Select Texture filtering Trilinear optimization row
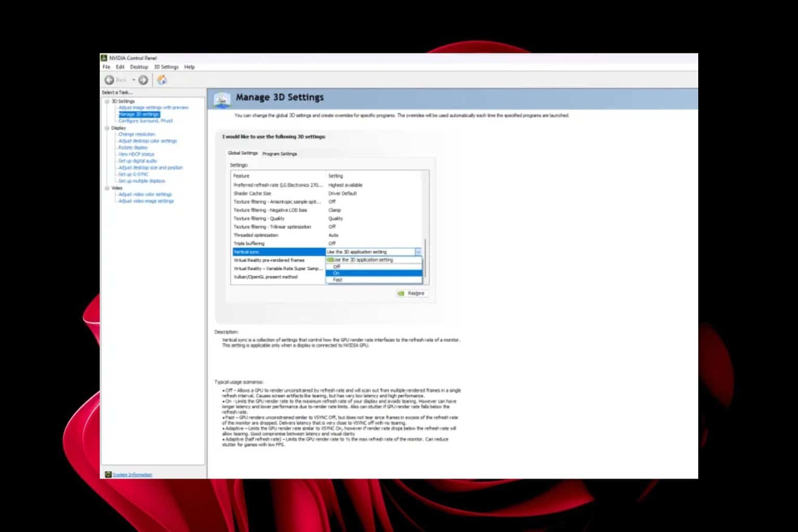The image size is (798, 532). point(327,227)
